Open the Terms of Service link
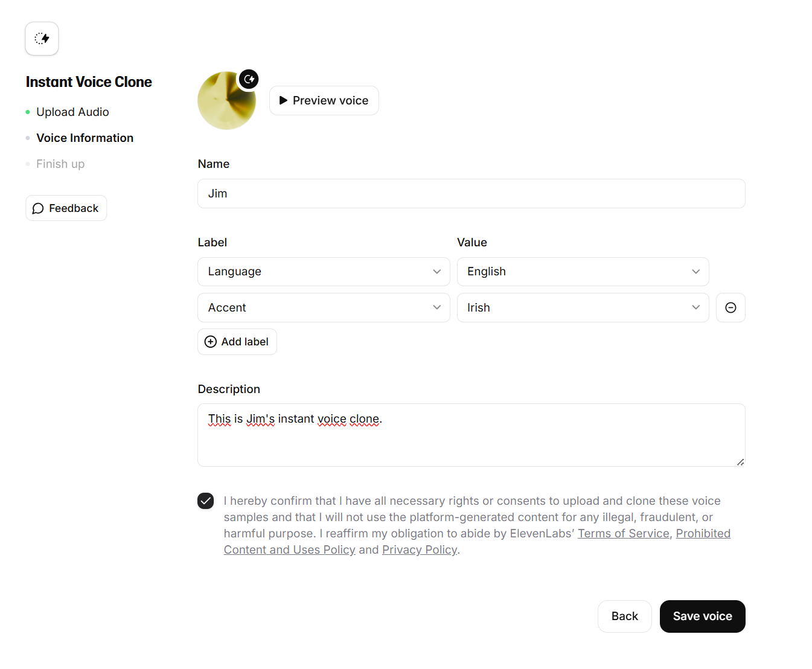 624,534
